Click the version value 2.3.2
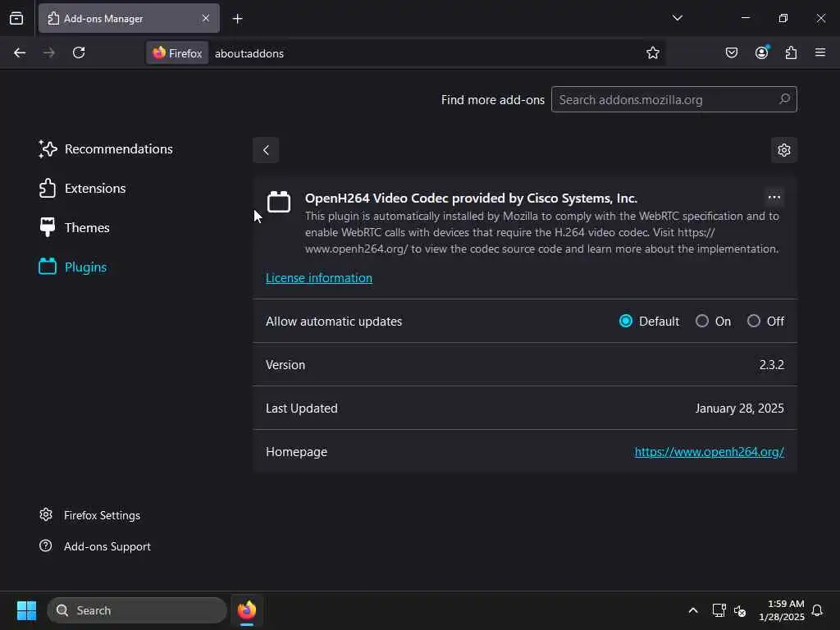840x630 pixels. tap(771, 365)
